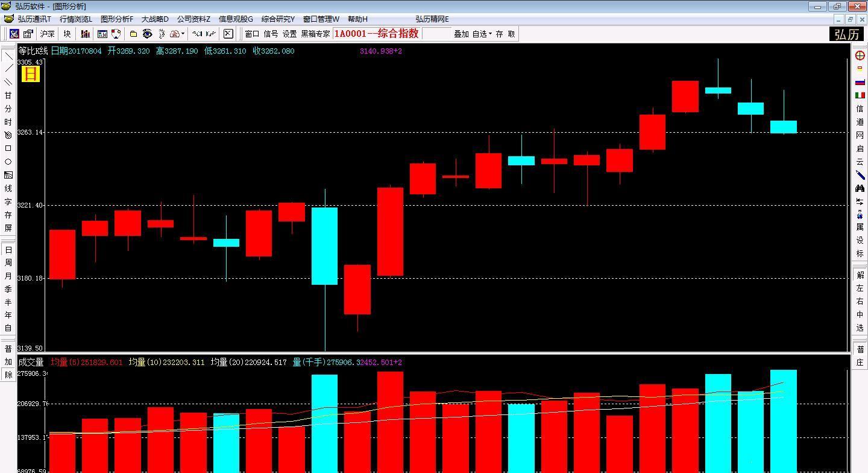
Task: Click the stock code input box in toolbar
Action: 436,34
